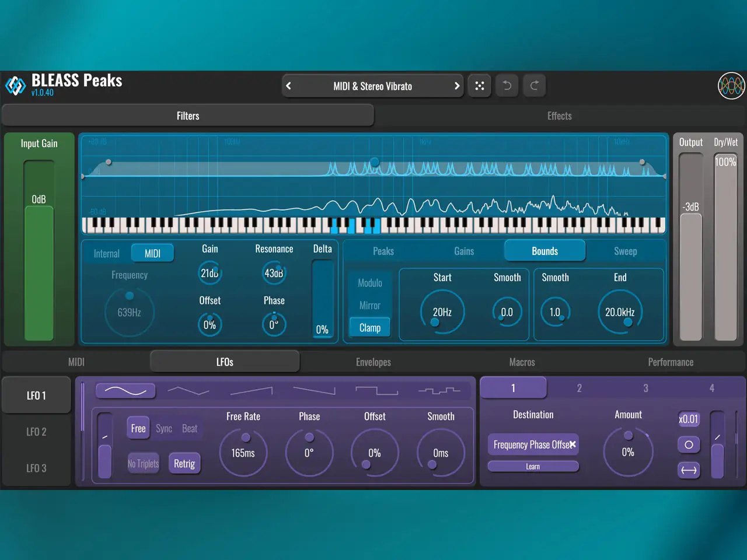Click the circle unipolar modulation icon
The height and width of the screenshot is (560, 747).
pos(689,444)
